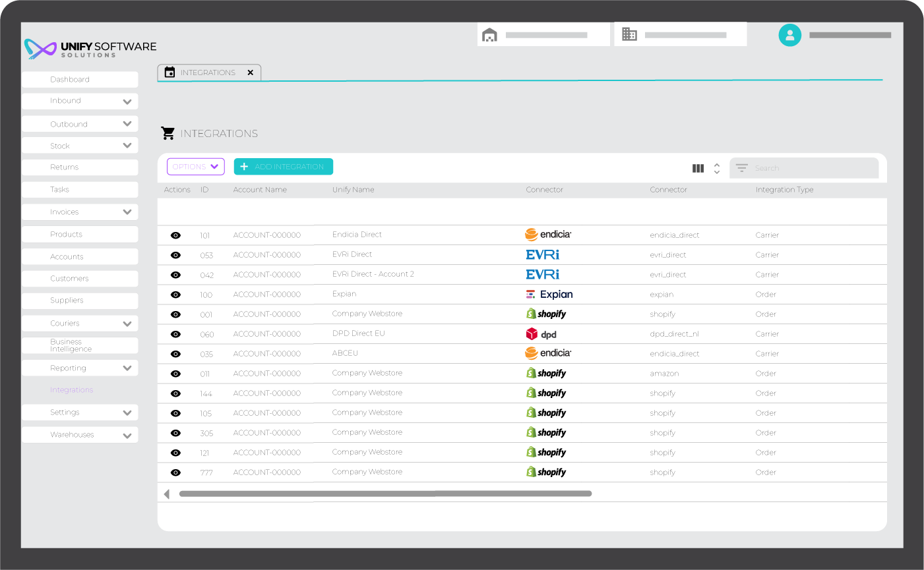
Task: Select the Integrations tab at the top
Action: pos(208,72)
